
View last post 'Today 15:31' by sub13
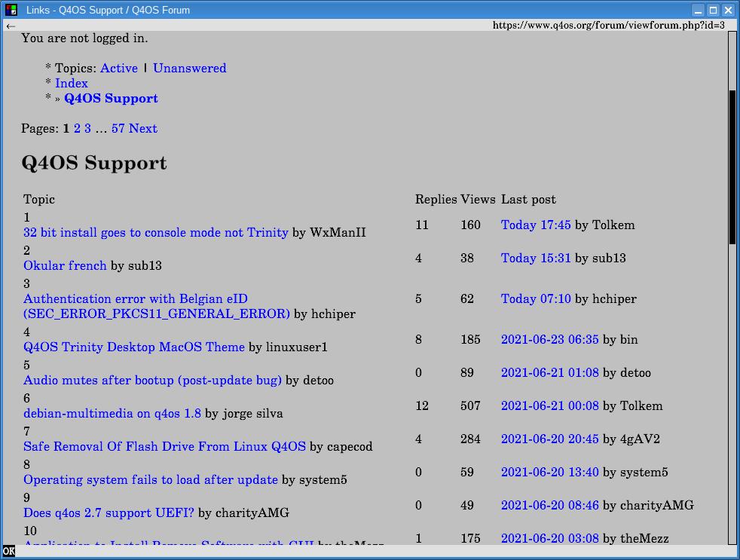pos(536,258)
